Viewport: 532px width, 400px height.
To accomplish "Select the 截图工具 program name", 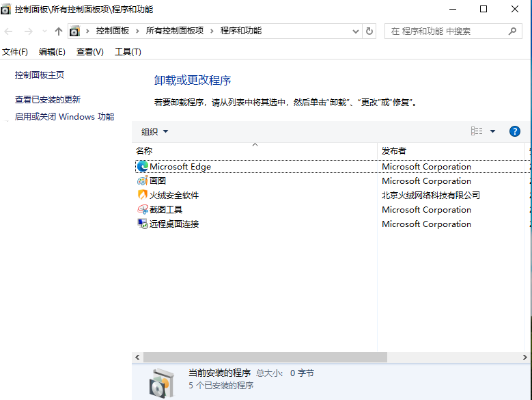I will click(x=166, y=209).
